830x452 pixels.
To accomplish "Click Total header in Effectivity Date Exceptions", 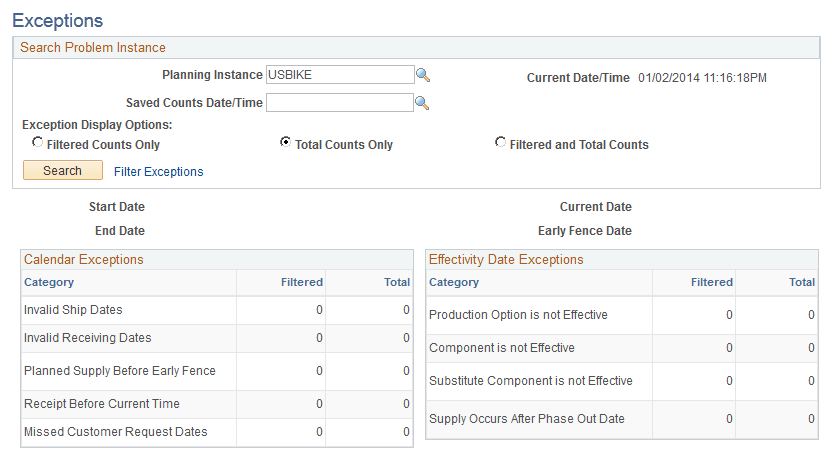I will tap(802, 283).
